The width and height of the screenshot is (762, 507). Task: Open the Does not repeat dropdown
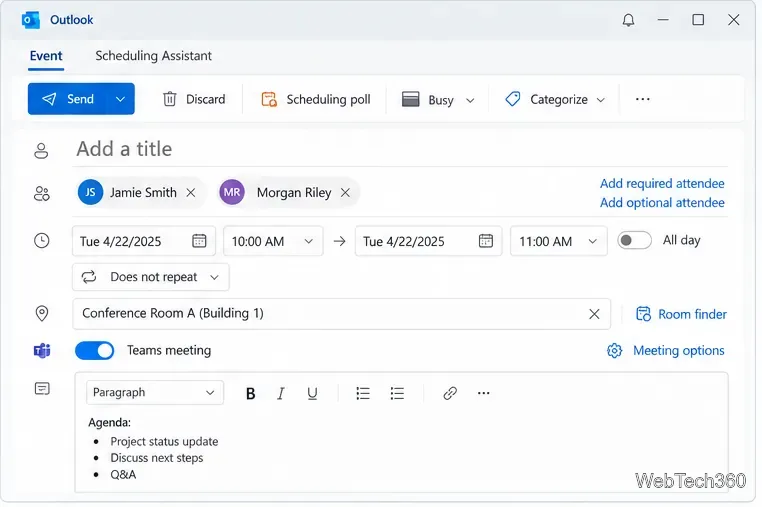[151, 277]
